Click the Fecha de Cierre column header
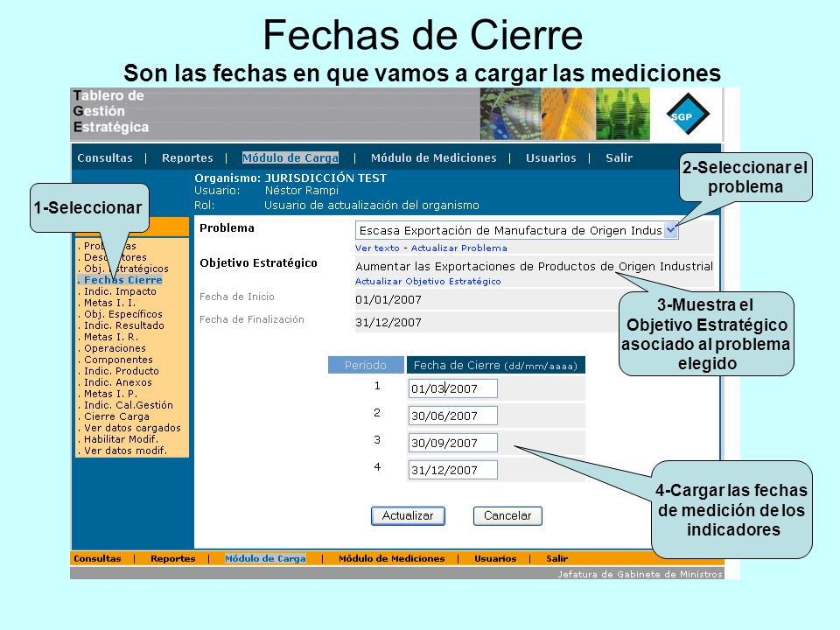 [495, 365]
